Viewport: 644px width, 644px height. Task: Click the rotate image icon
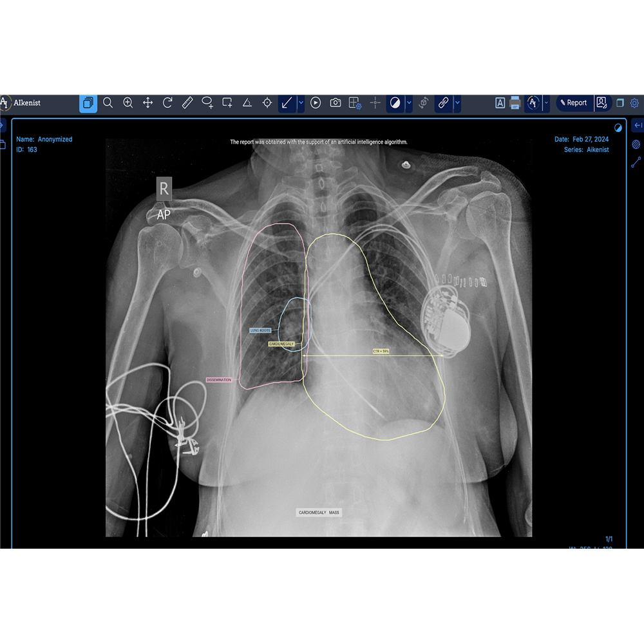pos(167,102)
